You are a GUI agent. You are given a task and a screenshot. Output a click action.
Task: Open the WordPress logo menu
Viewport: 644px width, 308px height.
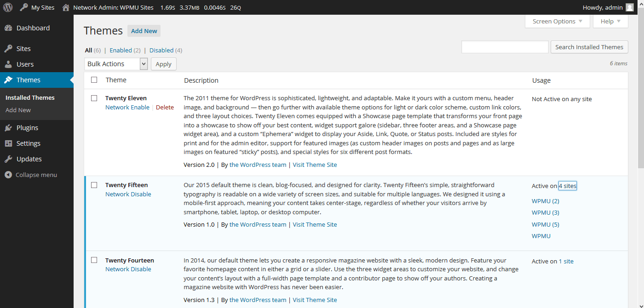pos(8,7)
